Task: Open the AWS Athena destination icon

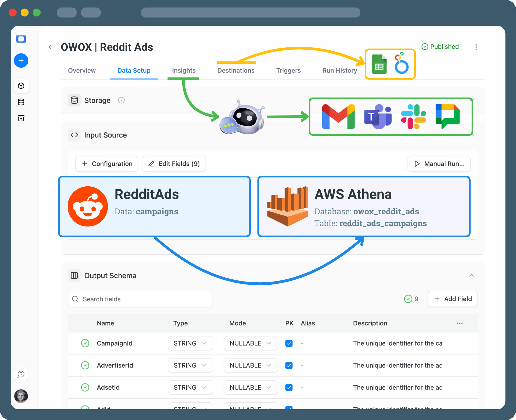Action: (x=287, y=206)
